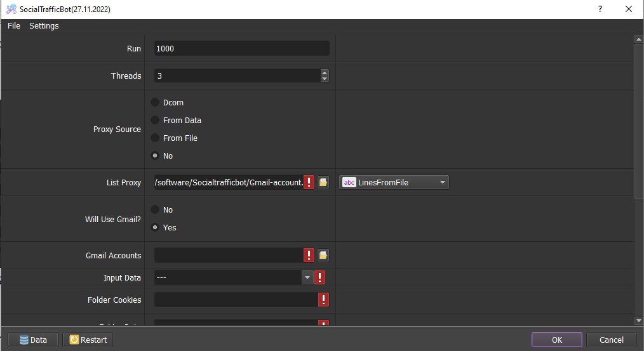Image resolution: width=644 pixels, height=351 pixels.
Task: Click the List Proxy file path field
Action: click(x=229, y=182)
